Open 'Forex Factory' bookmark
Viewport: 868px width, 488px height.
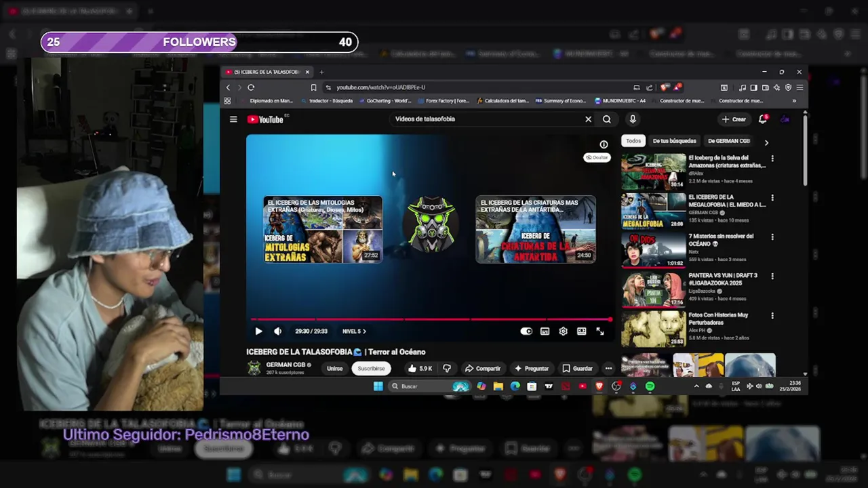443,101
